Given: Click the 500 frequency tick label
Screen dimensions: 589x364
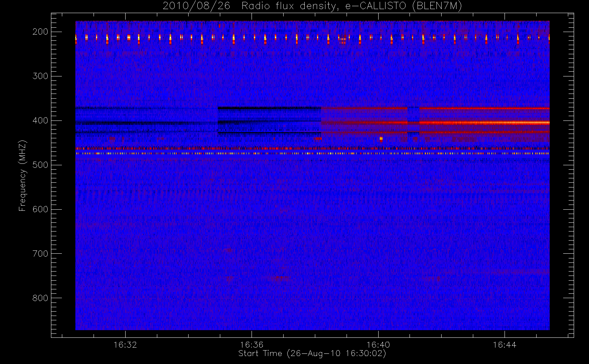Looking at the screenshot, I should tap(40, 165).
